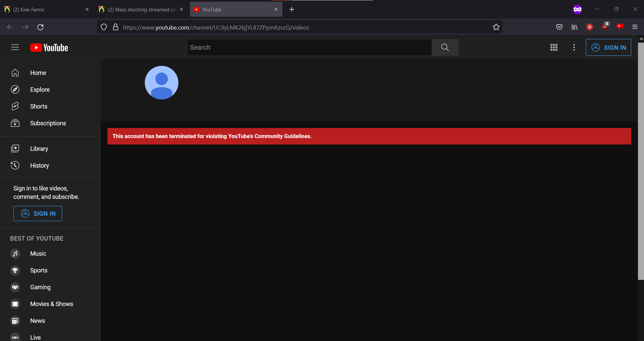Viewport: 644px width, 341px height.
Task: Select the YouTube browser tab
Action: coord(236,9)
